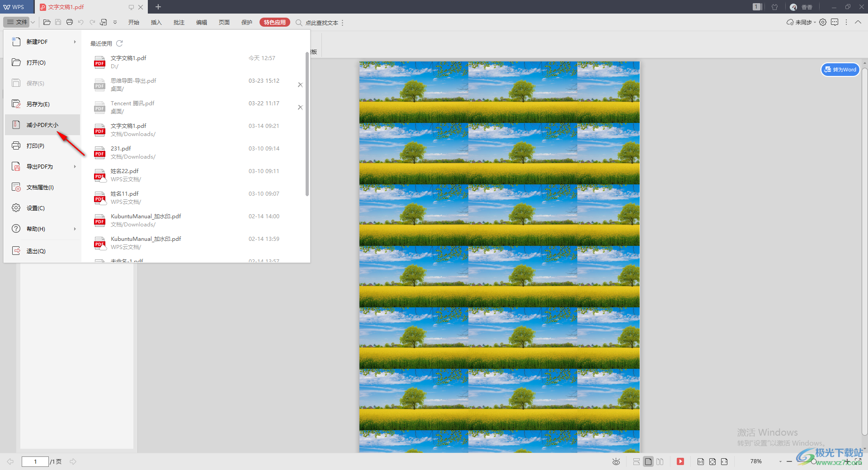Click the skin shirt icon in the title bar
Viewport: 868px width, 470px height.
point(775,7)
